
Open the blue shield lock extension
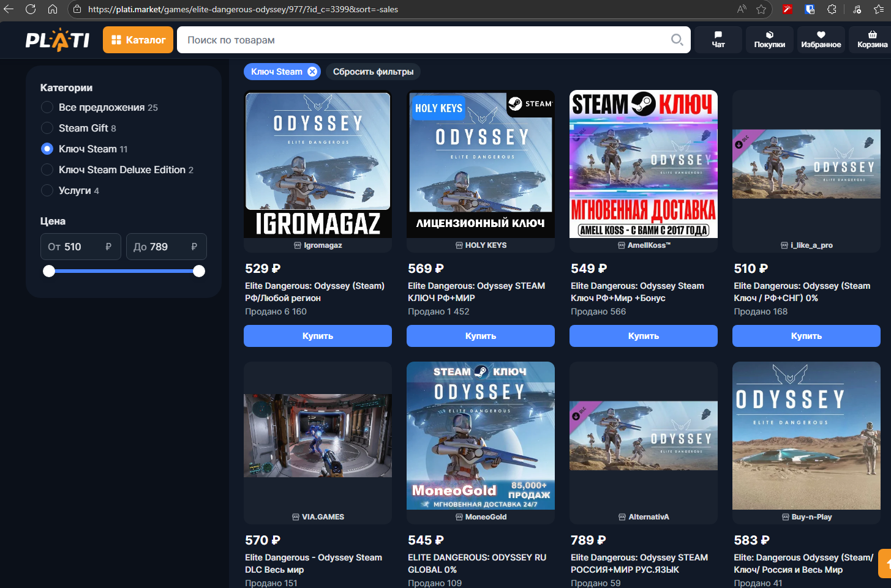click(x=810, y=9)
